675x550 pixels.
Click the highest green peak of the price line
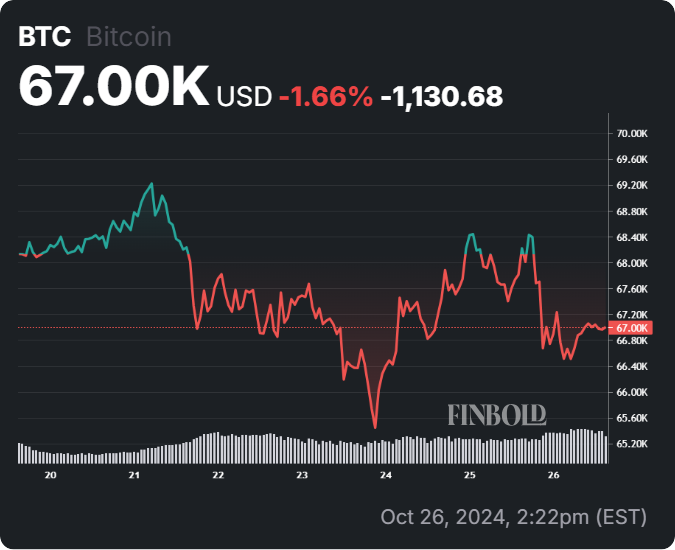tap(152, 184)
